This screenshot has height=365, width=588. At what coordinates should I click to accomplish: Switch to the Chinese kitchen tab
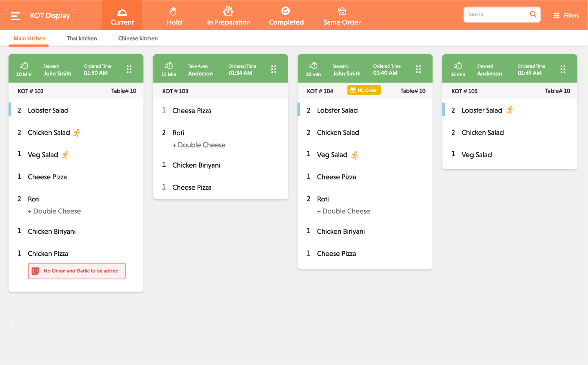coord(138,38)
